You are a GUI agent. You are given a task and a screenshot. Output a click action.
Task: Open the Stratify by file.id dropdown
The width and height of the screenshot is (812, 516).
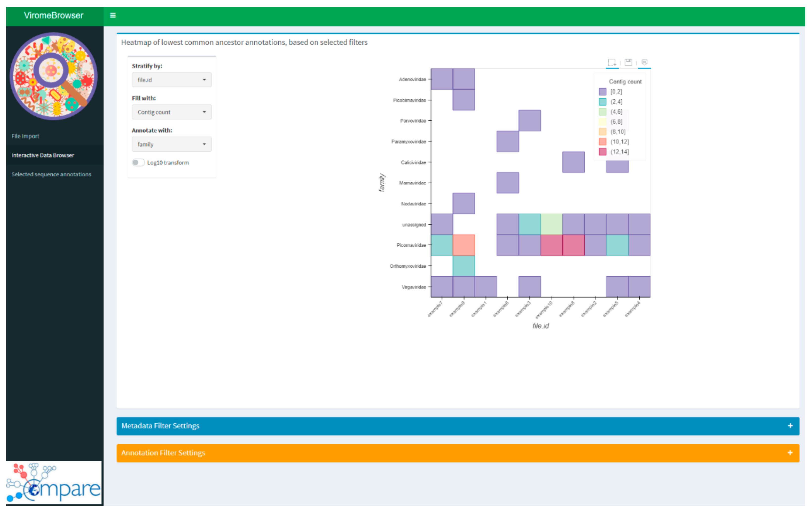click(x=171, y=80)
